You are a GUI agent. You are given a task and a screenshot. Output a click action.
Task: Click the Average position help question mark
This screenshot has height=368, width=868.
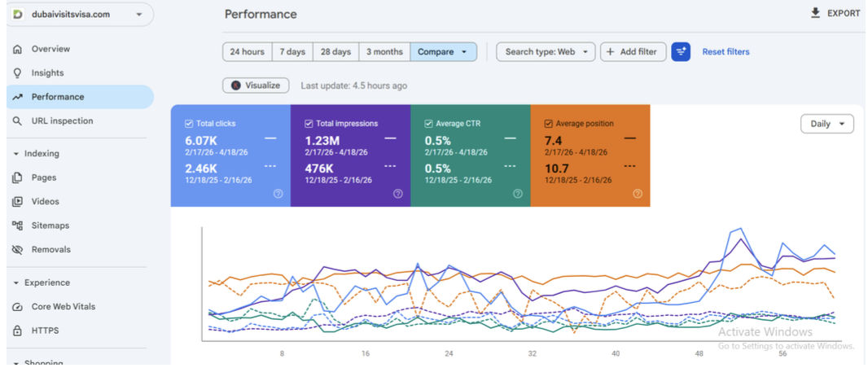638,194
